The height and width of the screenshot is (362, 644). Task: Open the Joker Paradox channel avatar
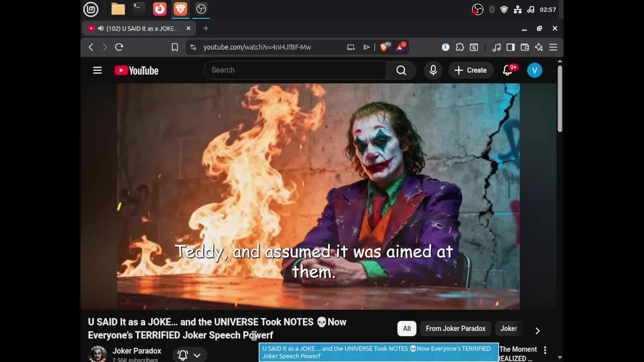(x=97, y=354)
